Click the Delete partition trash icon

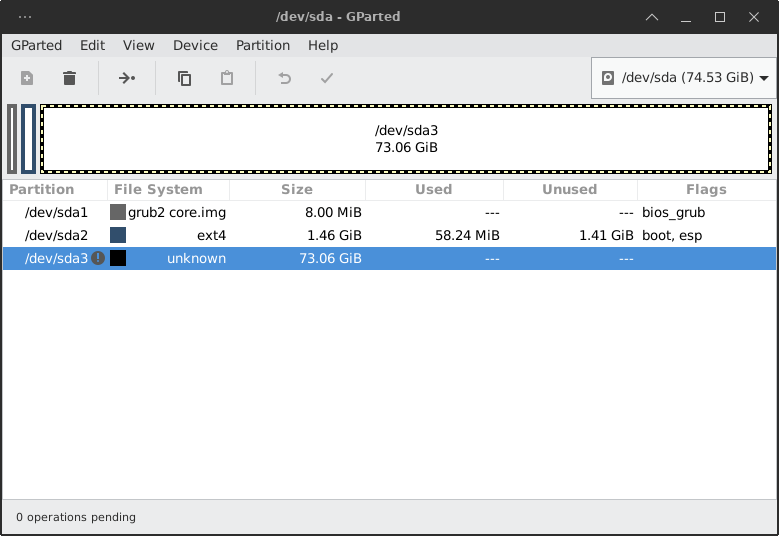(70, 78)
